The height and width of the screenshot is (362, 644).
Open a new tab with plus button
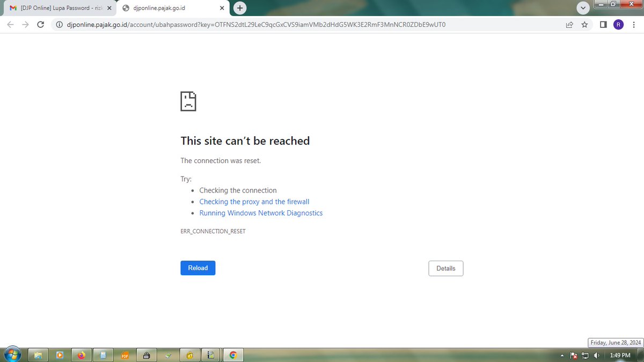coord(240,8)
